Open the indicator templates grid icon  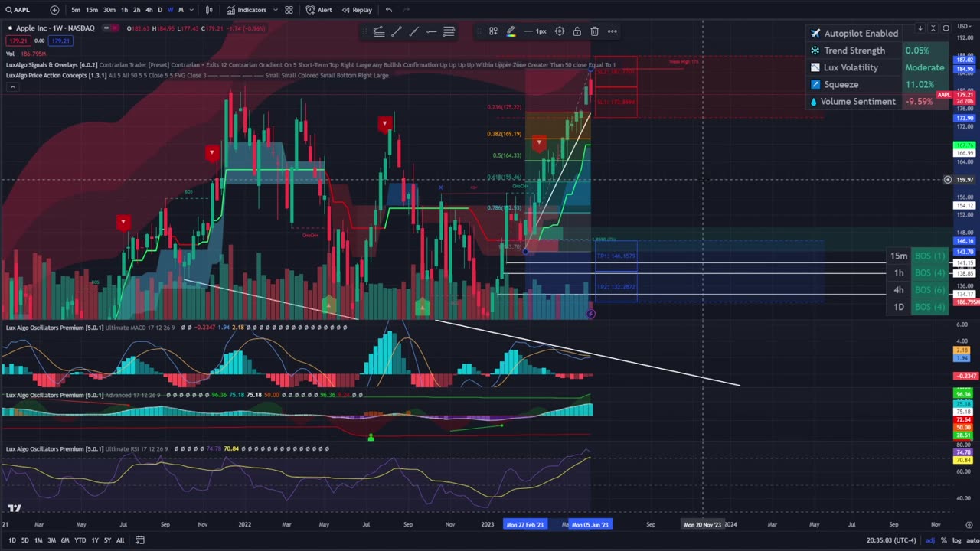(289, 10)
